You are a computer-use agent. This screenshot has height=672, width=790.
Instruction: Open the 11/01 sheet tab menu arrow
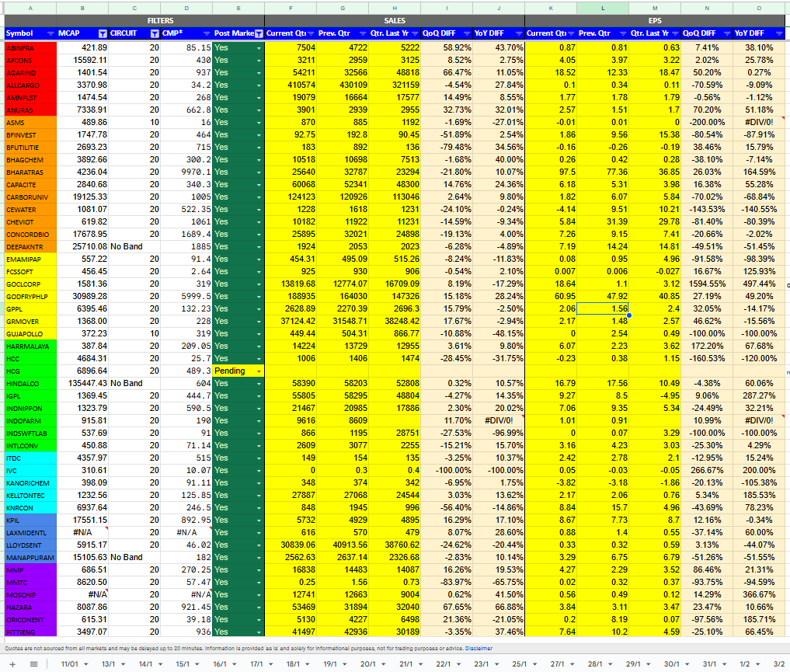pyautogui.click(x=86, y=664)
